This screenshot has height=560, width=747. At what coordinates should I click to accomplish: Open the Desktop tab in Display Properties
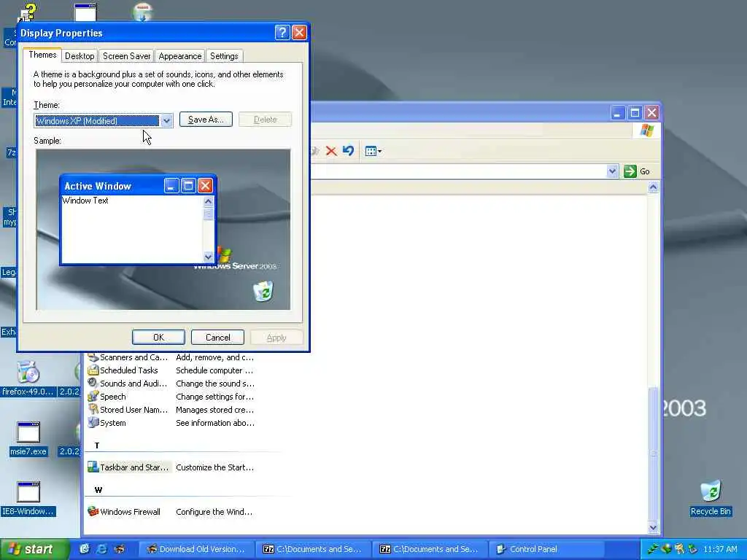(80, 56)
